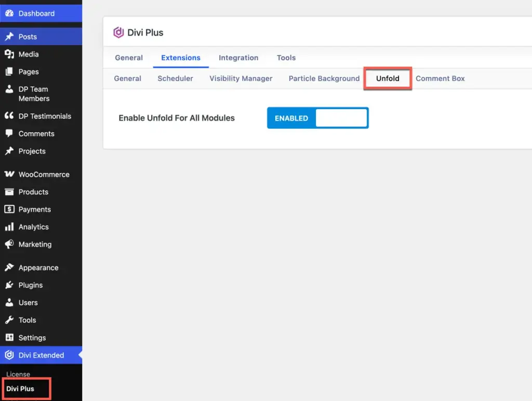Image resolution: width=532 pixels, height=401 pixels.
Task: Click the Plugins plug icon
Action: tap(9, 285)
